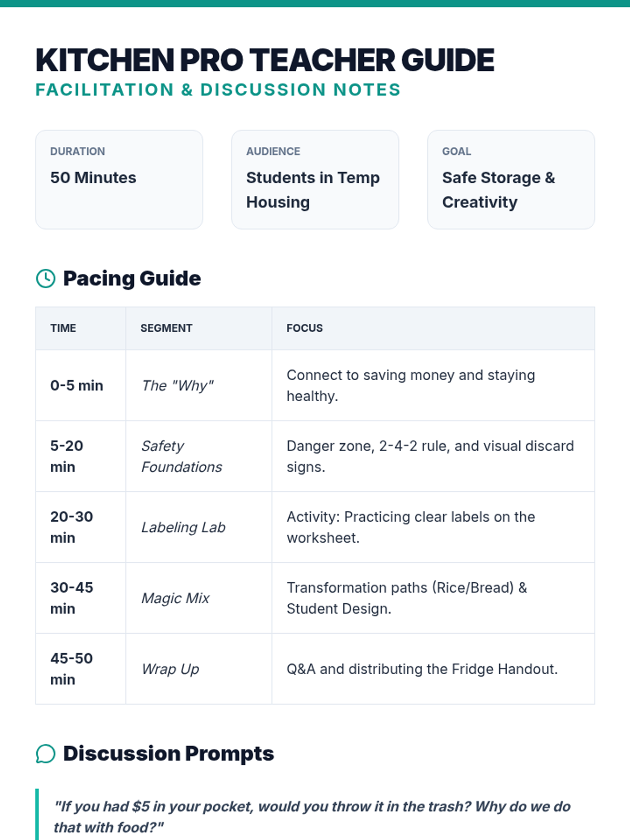The height and width of the screenshot is (840, 630).
Task: Select the 0-5 min time cell
Action: tap(77, 385)
